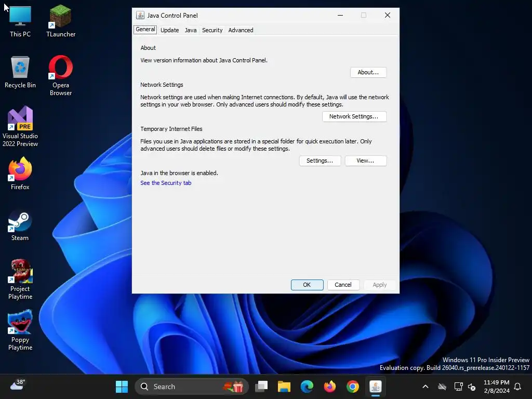
Task: Show hidden system tray icons
Action: tap(425, 387)
